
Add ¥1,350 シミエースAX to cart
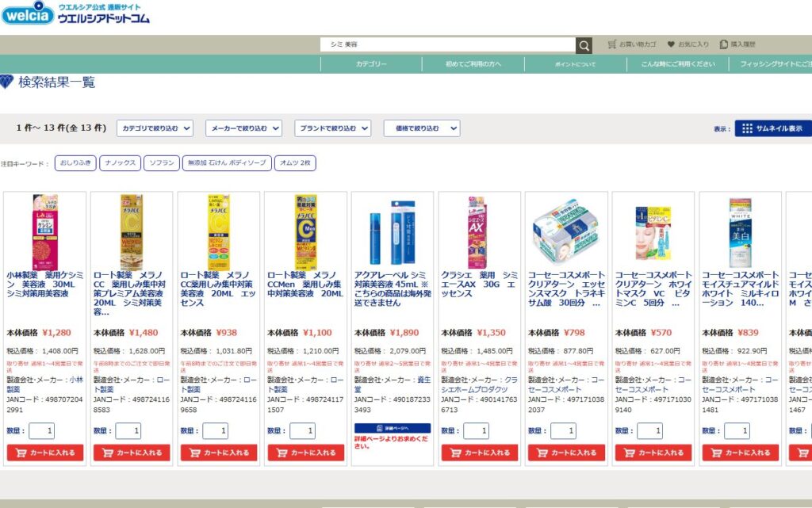pyautogui.click(x=480, y=453)
